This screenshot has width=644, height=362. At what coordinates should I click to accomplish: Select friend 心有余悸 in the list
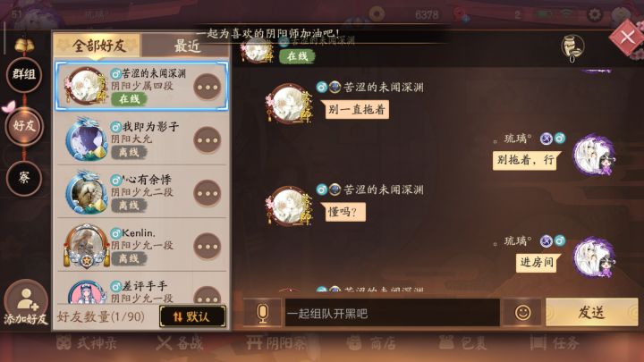click(x=141, y=192)
